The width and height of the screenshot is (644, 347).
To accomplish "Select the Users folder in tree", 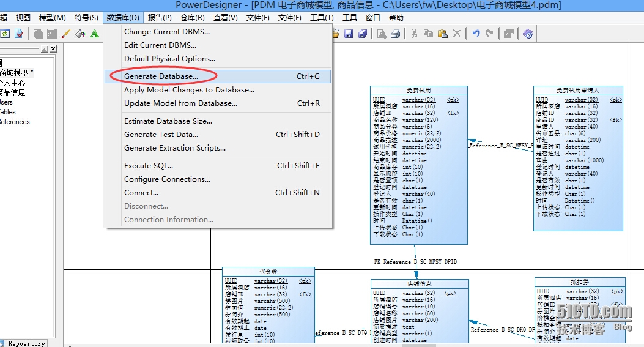I will point(6,102).
